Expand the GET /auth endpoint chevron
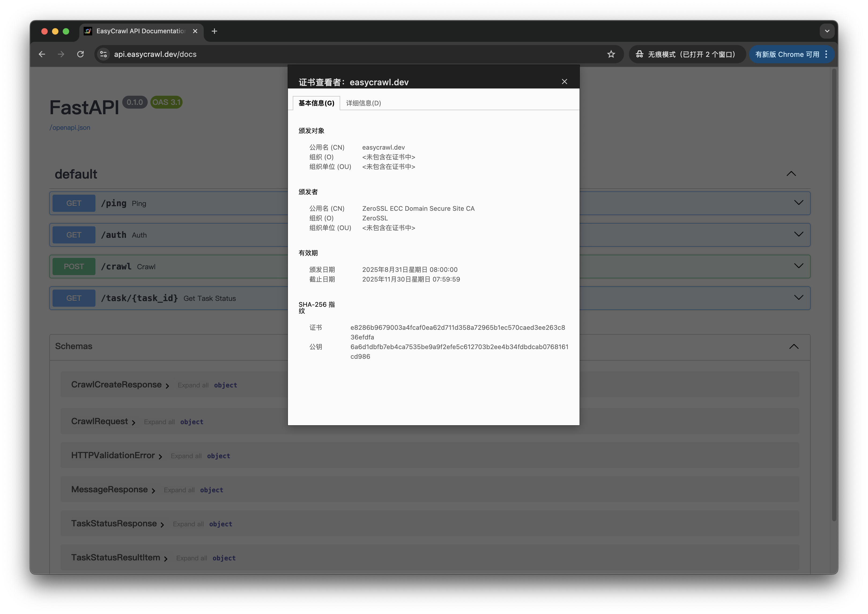This screenshot has width=868, height=614. click(x=799, y=235)
